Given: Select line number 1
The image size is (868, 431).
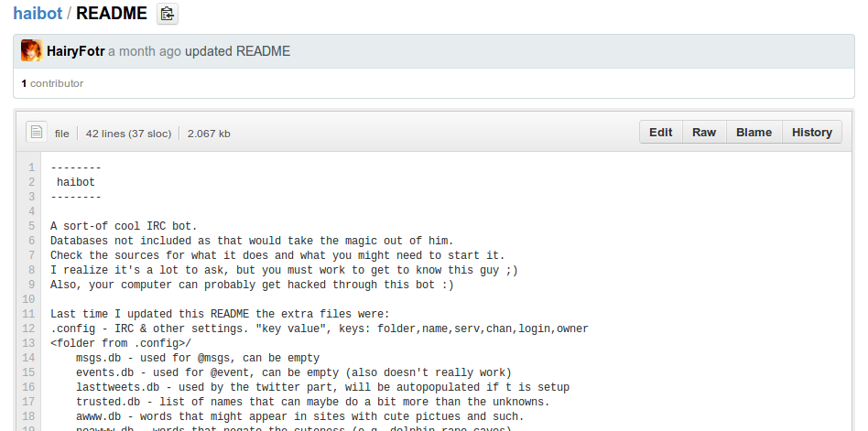Looking at the screenshot, I should 31,167.
